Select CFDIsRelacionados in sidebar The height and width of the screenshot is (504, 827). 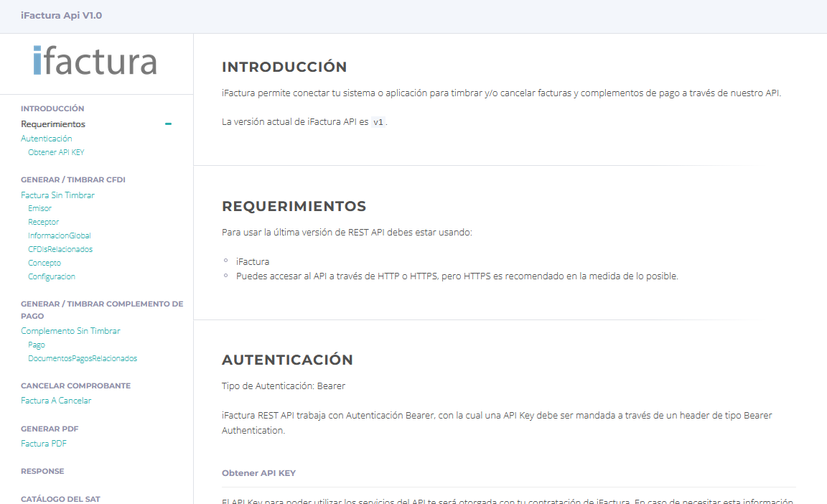pyautogui.click(x=60, y=249)
